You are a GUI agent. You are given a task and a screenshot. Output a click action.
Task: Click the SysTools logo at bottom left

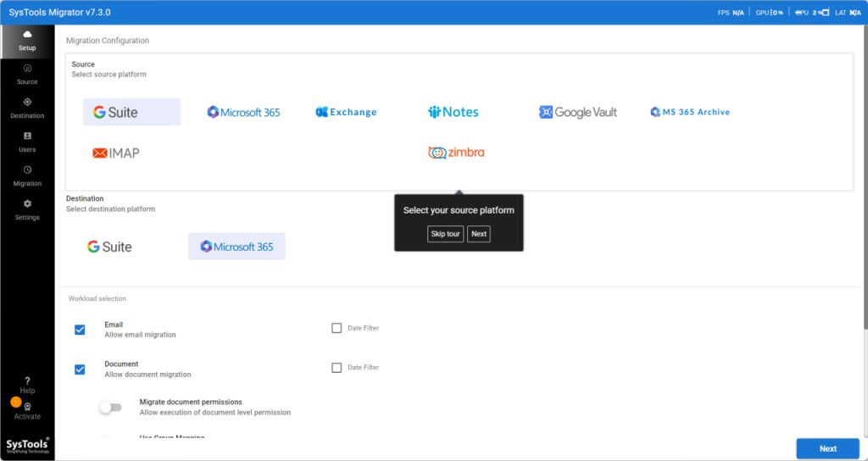point(27,446)
